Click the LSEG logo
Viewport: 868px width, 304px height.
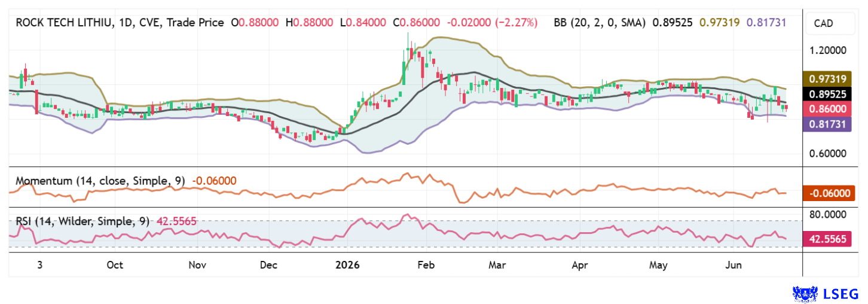(826, 293)
